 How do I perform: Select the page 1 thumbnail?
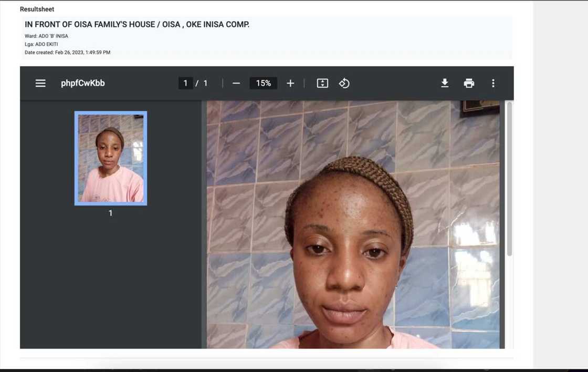coord(110,157)
